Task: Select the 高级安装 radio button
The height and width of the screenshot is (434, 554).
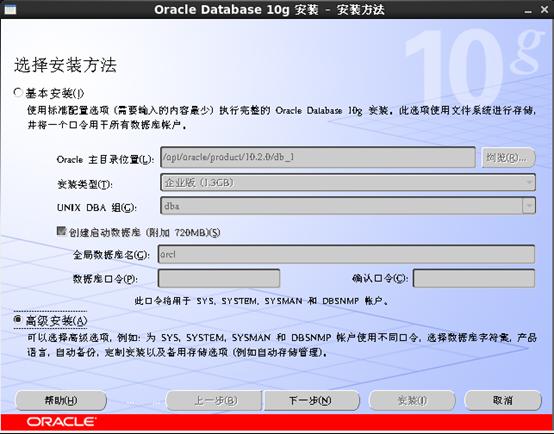Action: pos(18,319)
